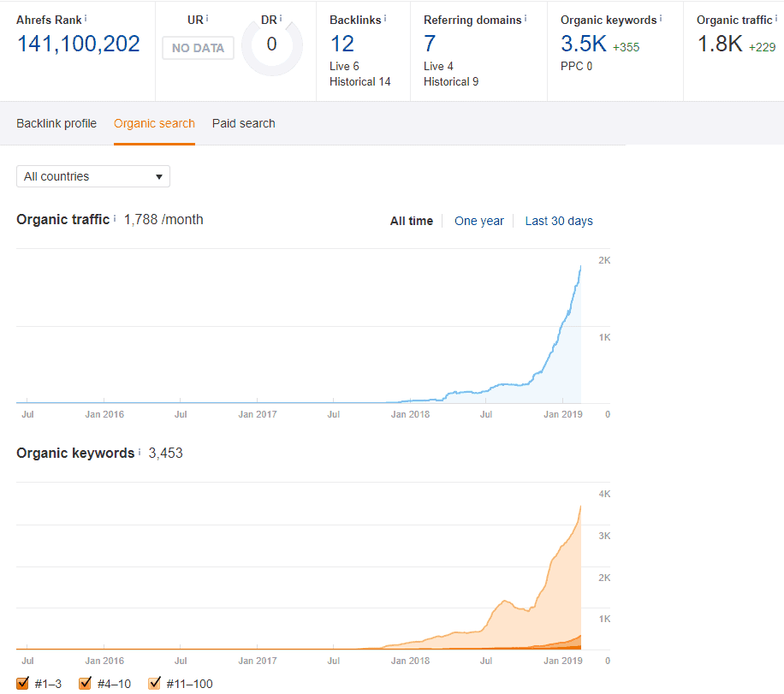Image resolution: width=784 pixels, height=694 pixels.
Task: Open the Paid search tab
Action: pos(244,123)
